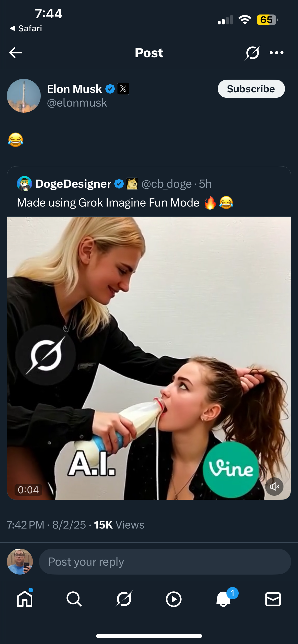298x644 pixels.
Task: Tap DogeDesigner's avatar in the quoted post
Action: coord(24,184)
